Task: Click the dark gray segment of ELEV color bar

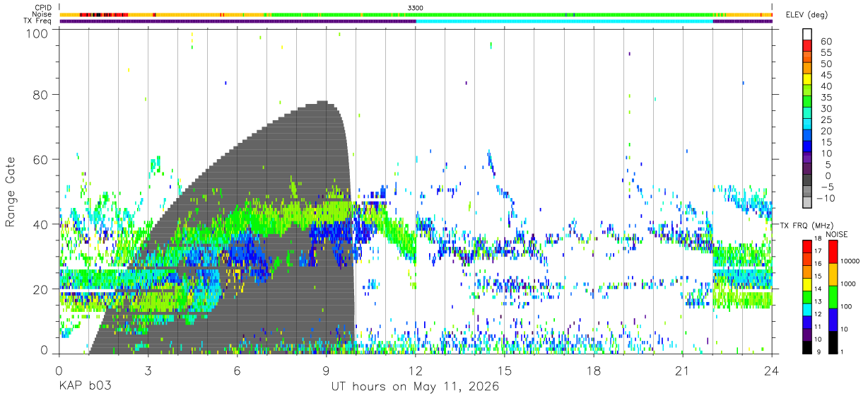Action: point(807,180)
